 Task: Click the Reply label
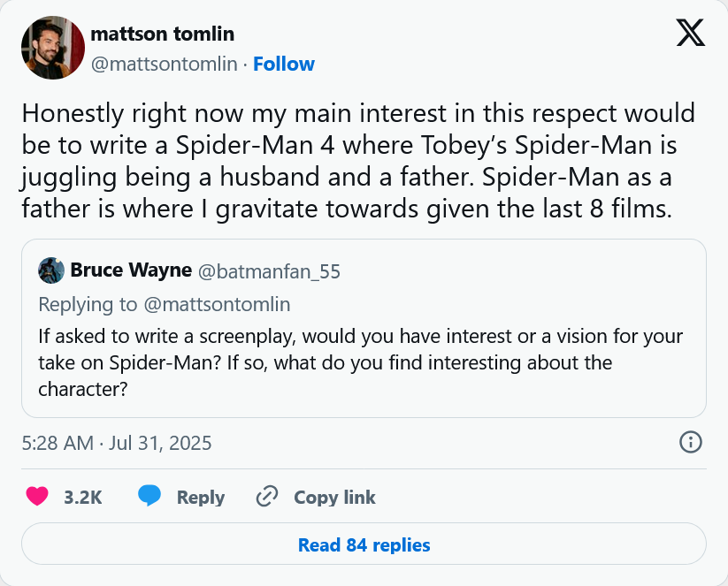[200, 497]
